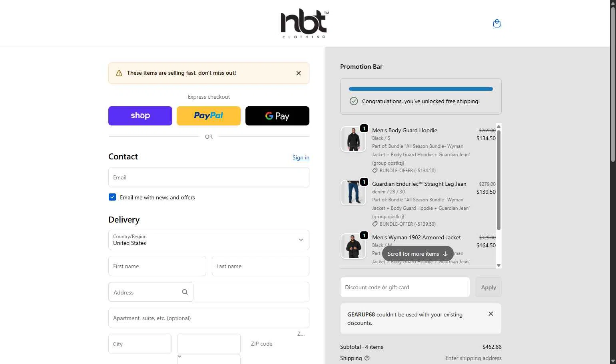Viewport: 616px width, 364px height.
Task: Pay with PayPal express button
Action: coord(209,116)
